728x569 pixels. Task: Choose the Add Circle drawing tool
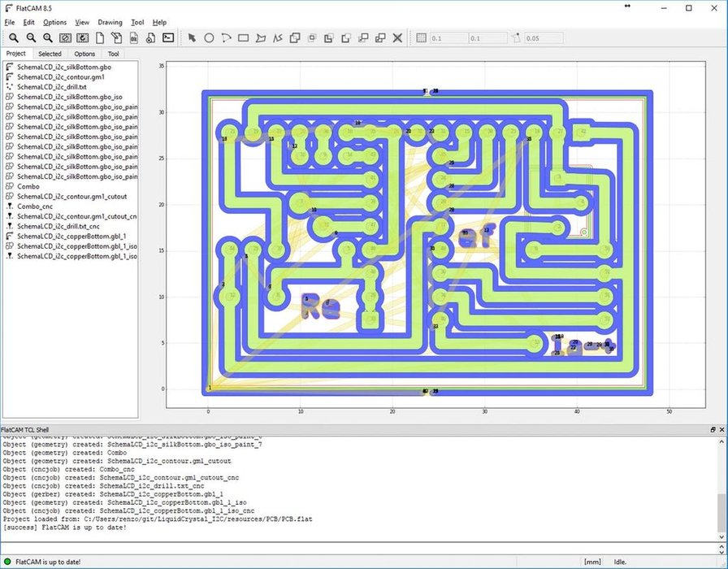pos(209,38)
